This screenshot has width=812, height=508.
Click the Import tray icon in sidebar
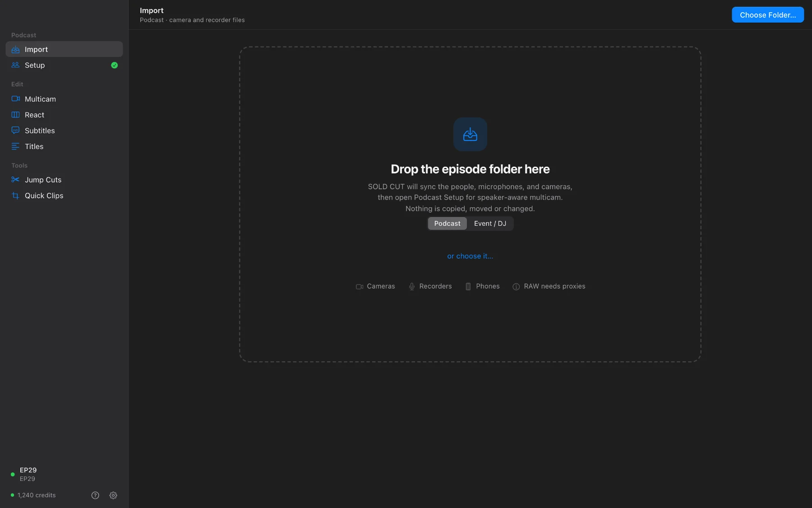coord(15,49)
